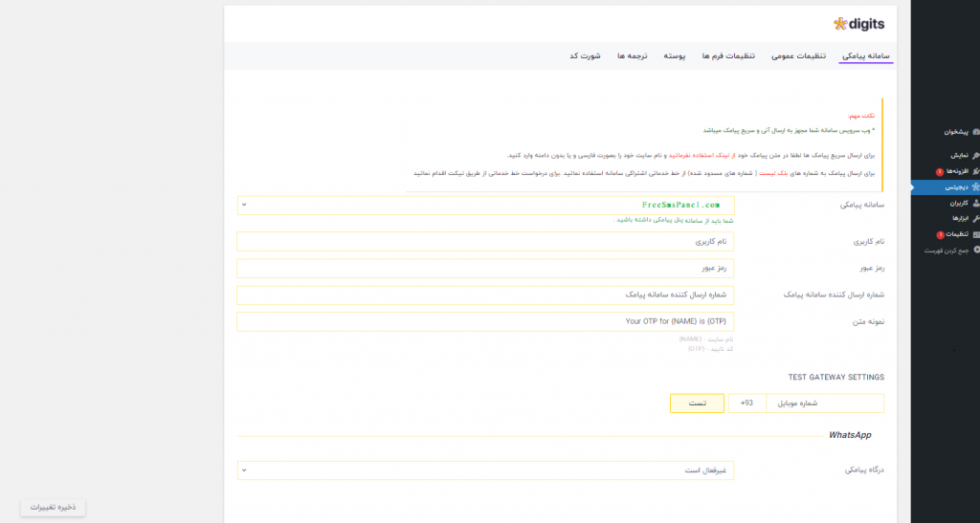Switch to the پوسته tab
The width and height of the screenshot is (980, 523).
coord(675,56)
